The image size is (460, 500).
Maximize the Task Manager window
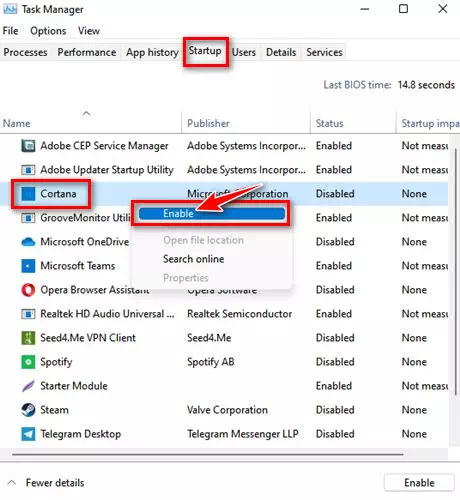[x=403, y=9]
